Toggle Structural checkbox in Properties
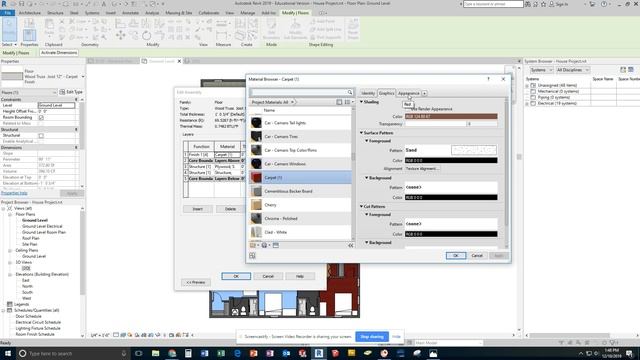This screenshot has height=360, width=640. click(x=41, y=136)
